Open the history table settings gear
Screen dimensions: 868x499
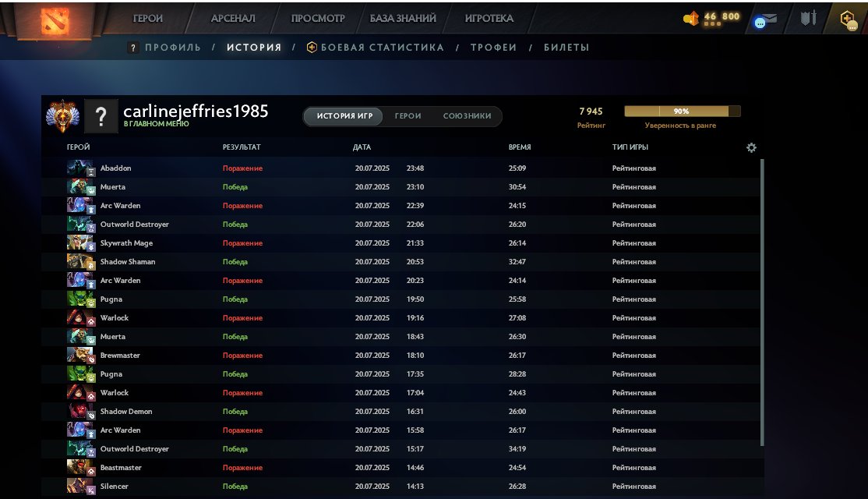tap(751, 147)
